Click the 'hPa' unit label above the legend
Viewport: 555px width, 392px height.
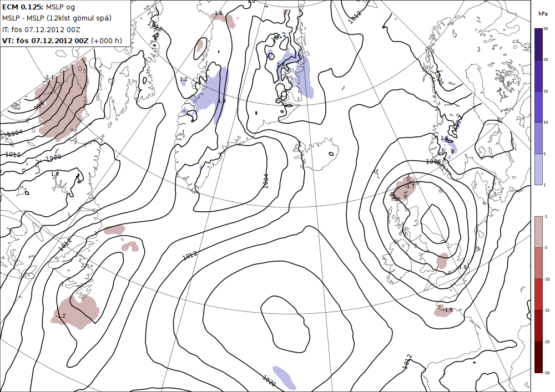pos(542,13)
